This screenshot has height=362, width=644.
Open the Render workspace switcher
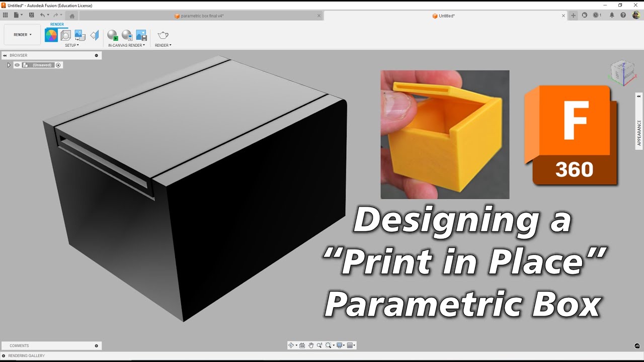(23, 35)
